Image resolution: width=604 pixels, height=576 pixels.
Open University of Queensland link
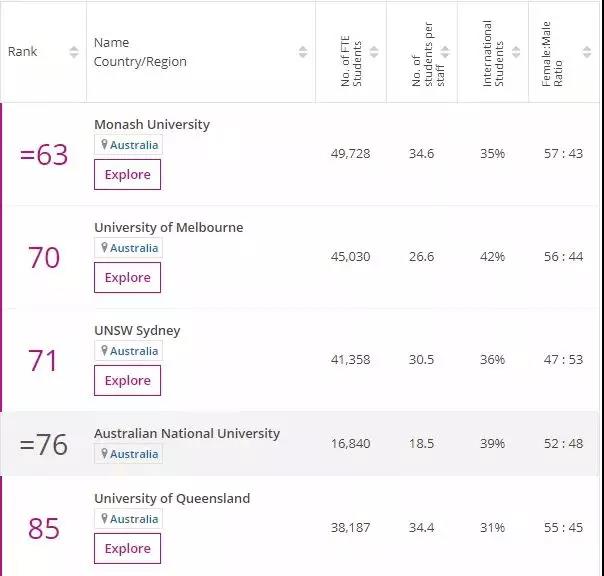(172, 498)
